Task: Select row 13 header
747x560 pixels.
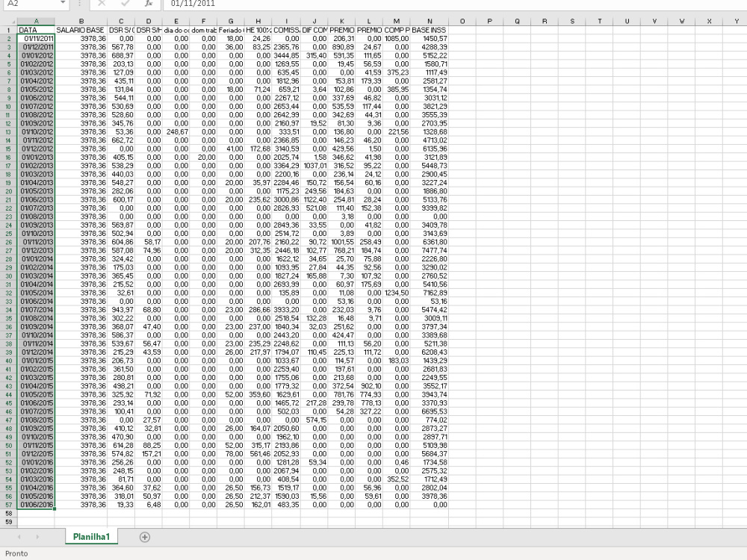Action: (x=8, y=132)
